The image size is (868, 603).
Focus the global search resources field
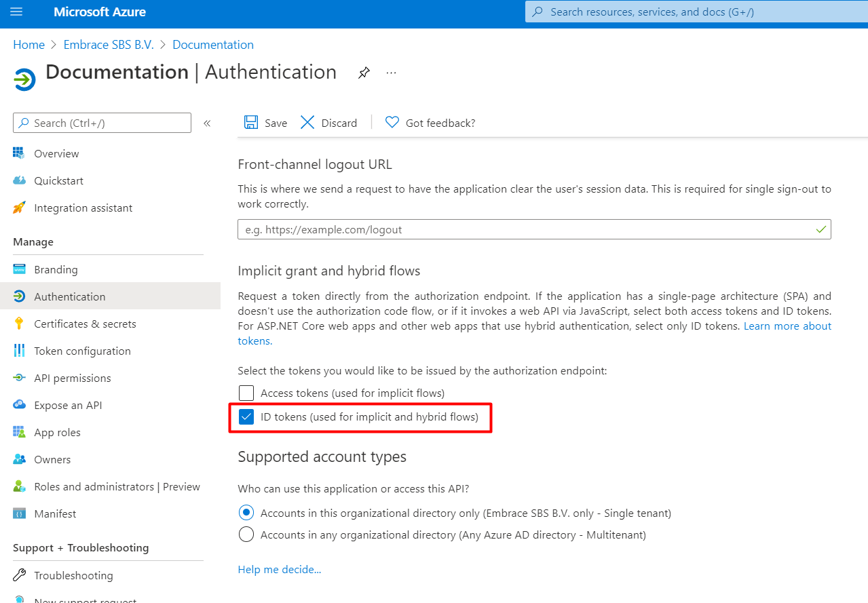click(x=696, y=12)
